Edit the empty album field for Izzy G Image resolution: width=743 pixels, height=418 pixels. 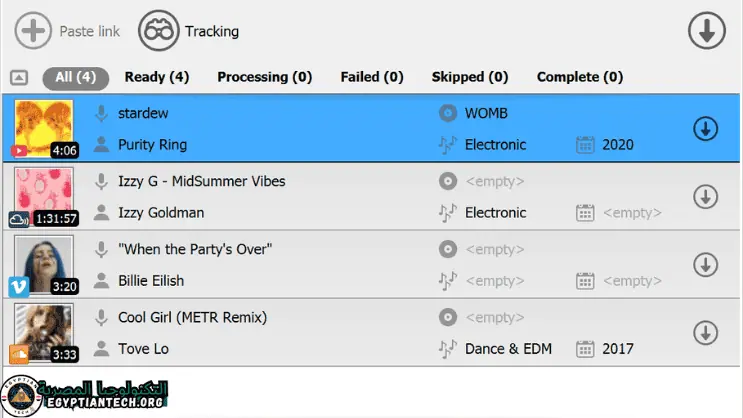point(494,181)
